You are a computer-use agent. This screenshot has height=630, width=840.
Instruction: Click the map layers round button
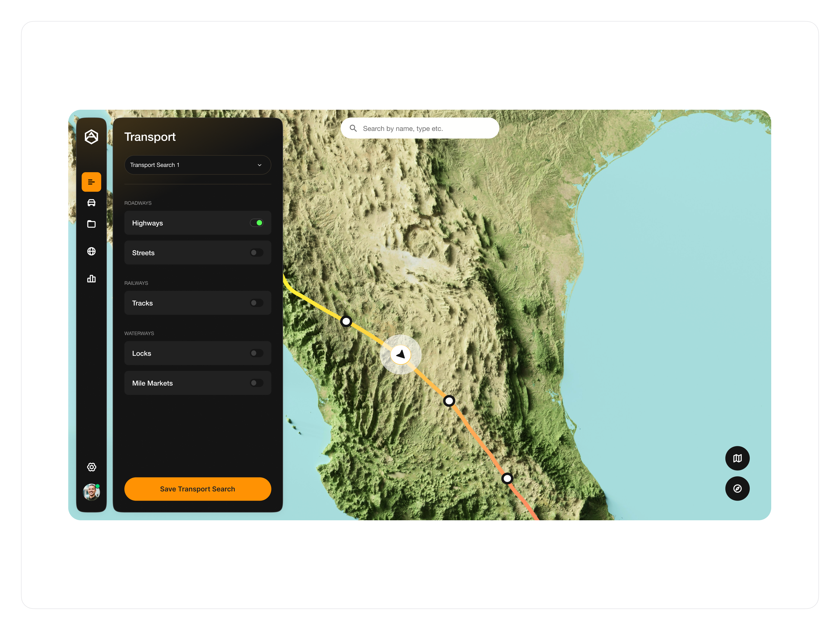(x=737, y=458)
